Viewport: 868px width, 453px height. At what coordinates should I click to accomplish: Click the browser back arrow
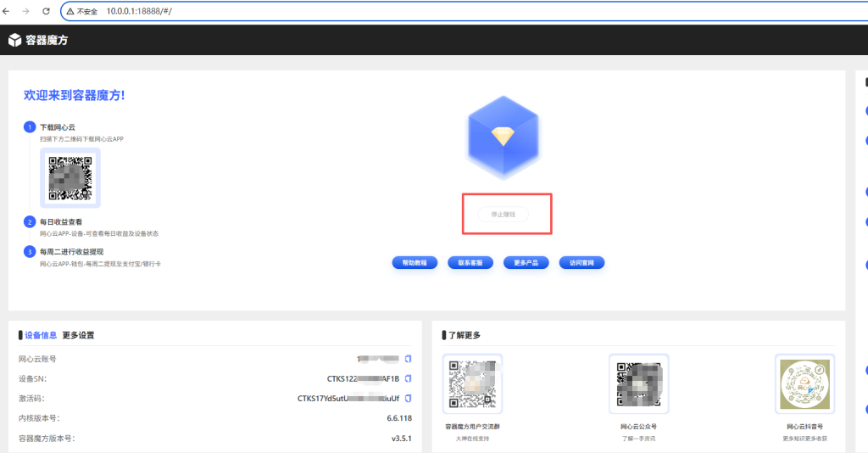8,12
